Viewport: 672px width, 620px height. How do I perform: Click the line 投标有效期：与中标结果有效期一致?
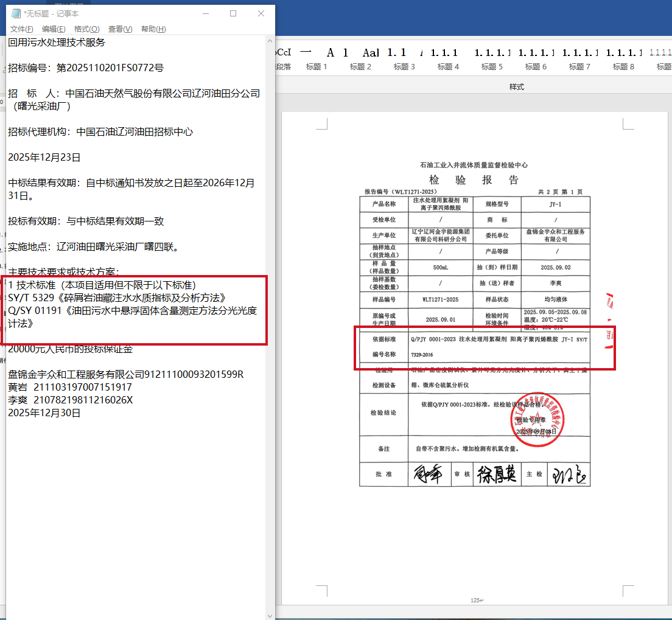[86, 221]
